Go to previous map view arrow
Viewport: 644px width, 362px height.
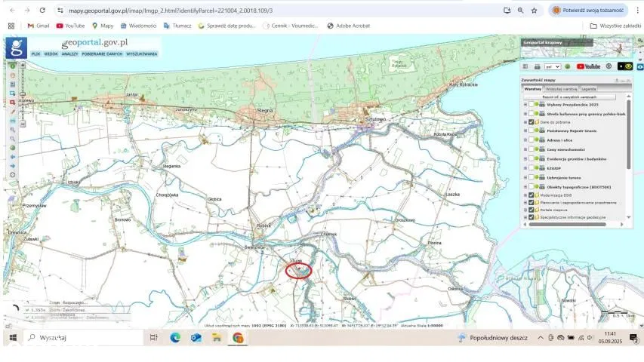[12, 156]
